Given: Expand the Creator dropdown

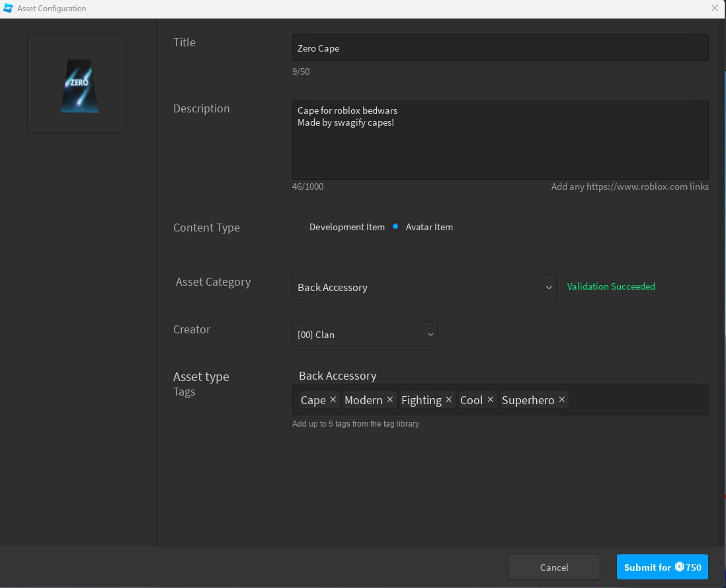Looking at the screenshot, I should 364,334.
